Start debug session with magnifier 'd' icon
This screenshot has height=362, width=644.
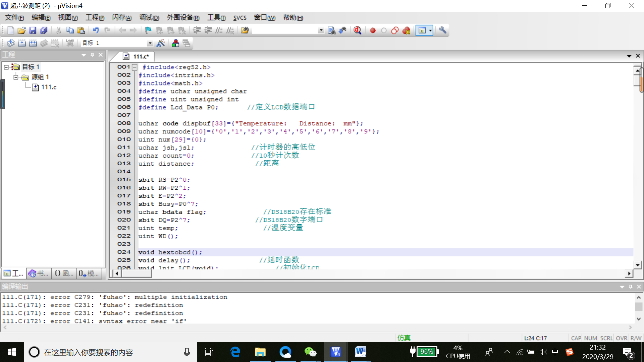click(358, 31)
